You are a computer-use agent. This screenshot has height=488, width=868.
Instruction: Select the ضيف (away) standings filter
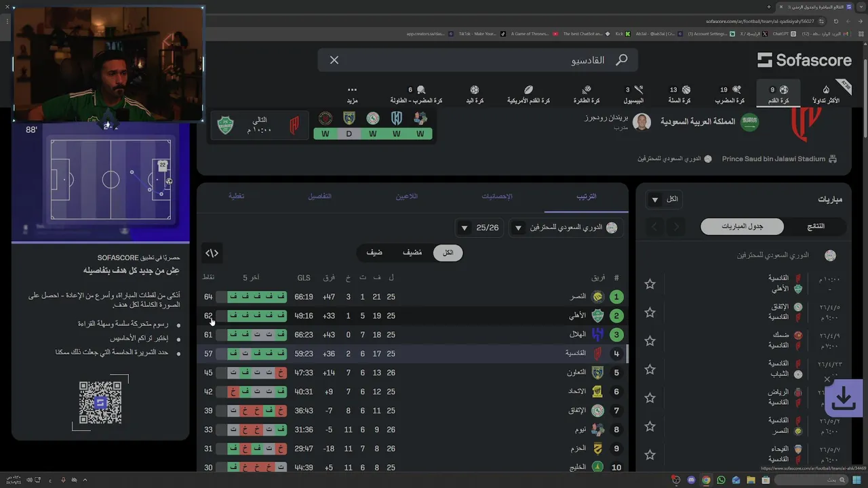coord(374,253)
